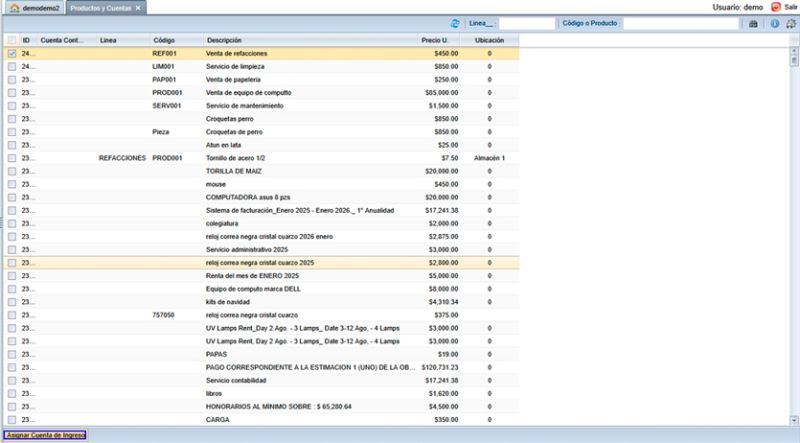Sort by the Descripción column header
Image resolution: width=800 pixels, height=443 pixels.
[310, 40]
